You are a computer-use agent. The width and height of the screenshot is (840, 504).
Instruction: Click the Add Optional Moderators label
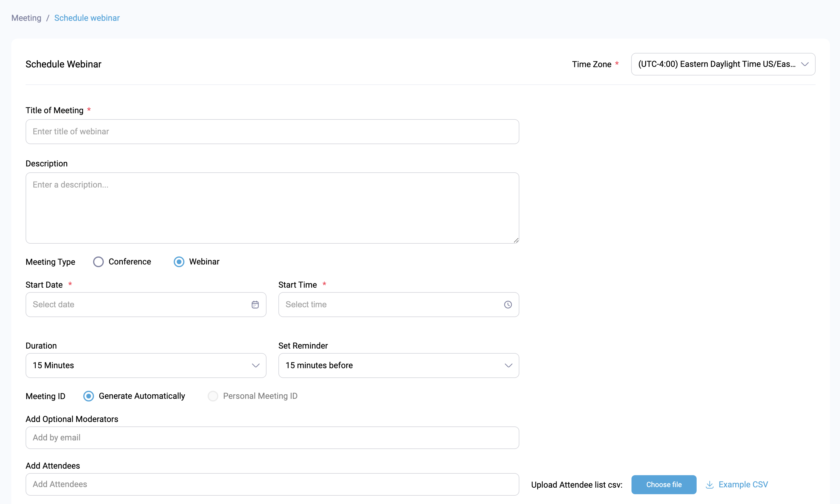pyautogui.click(x=72, y=419)
